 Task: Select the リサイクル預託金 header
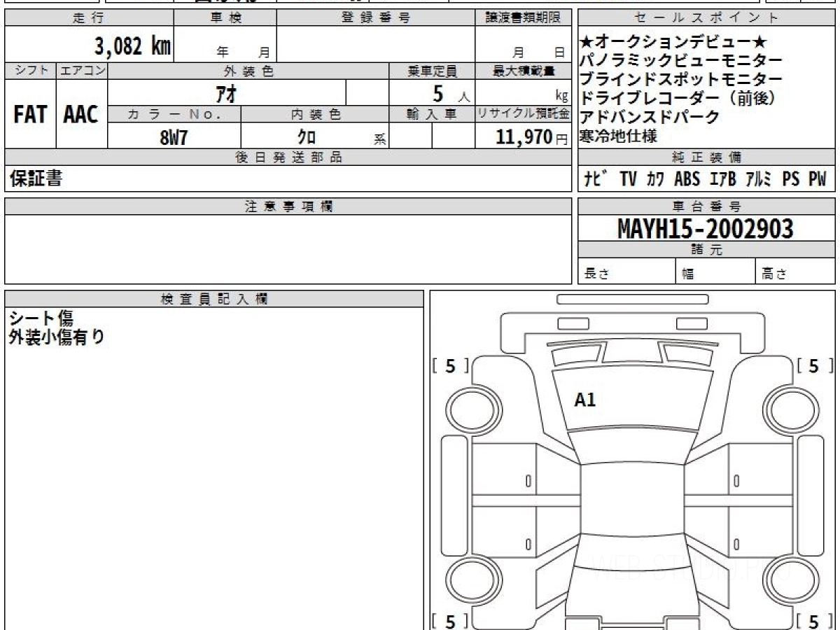coord(524,114)
